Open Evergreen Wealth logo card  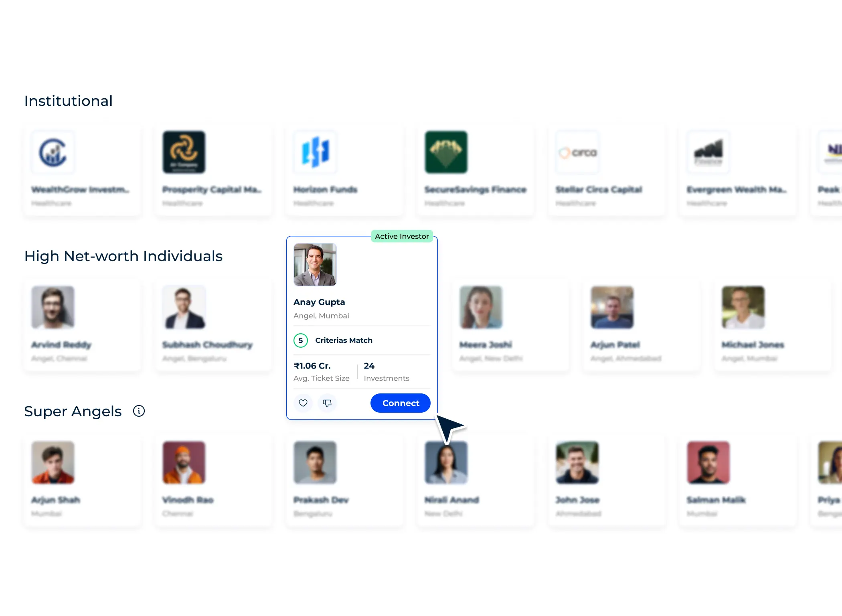click(708, 152)
